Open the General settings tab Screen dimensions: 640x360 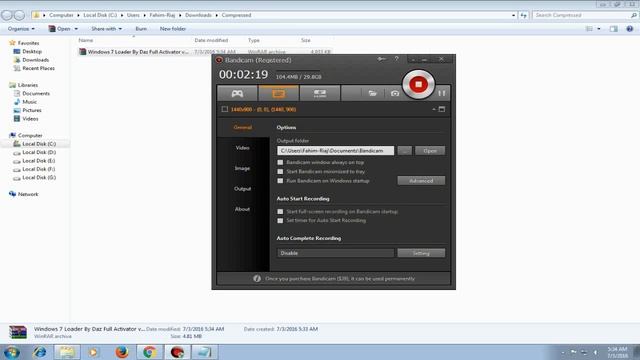[242, 127]
